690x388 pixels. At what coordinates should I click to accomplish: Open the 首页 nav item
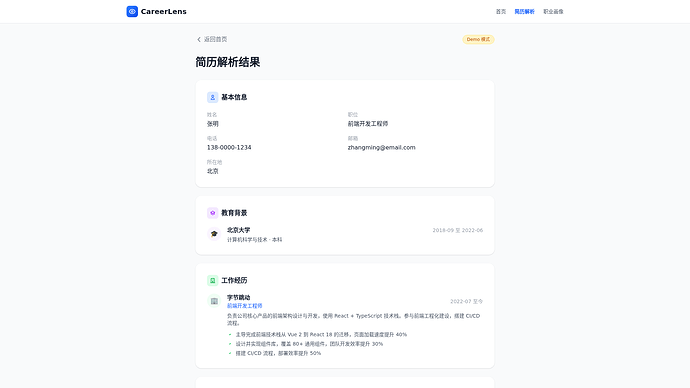point(501,12)
